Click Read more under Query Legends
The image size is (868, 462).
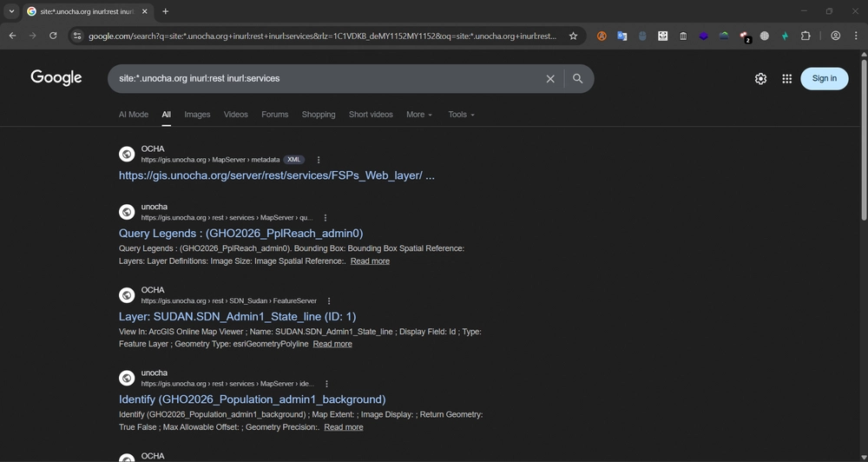coord(370,261)
